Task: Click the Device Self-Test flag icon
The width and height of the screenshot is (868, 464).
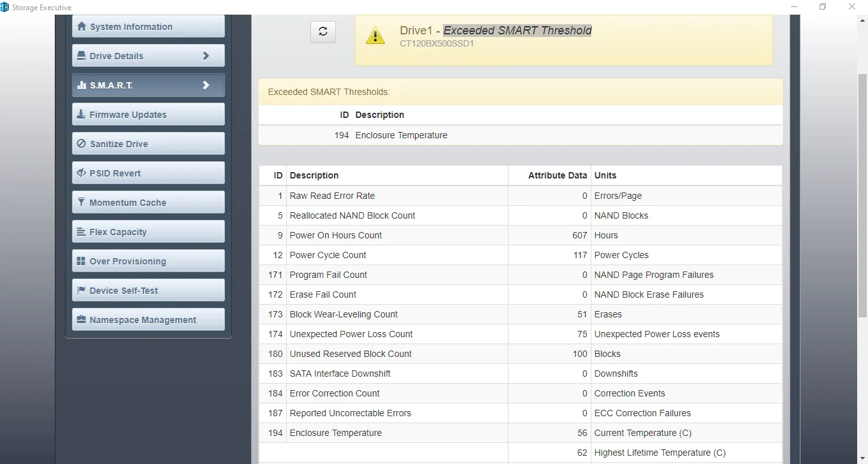Action: tap(82, 291)
